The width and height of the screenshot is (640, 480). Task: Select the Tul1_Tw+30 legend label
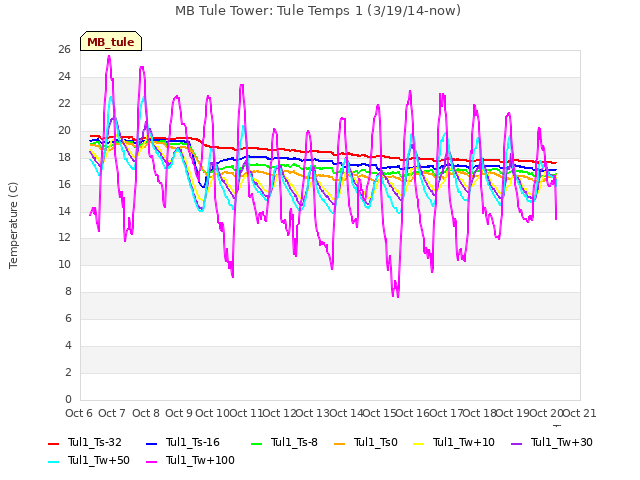point(562,442)
